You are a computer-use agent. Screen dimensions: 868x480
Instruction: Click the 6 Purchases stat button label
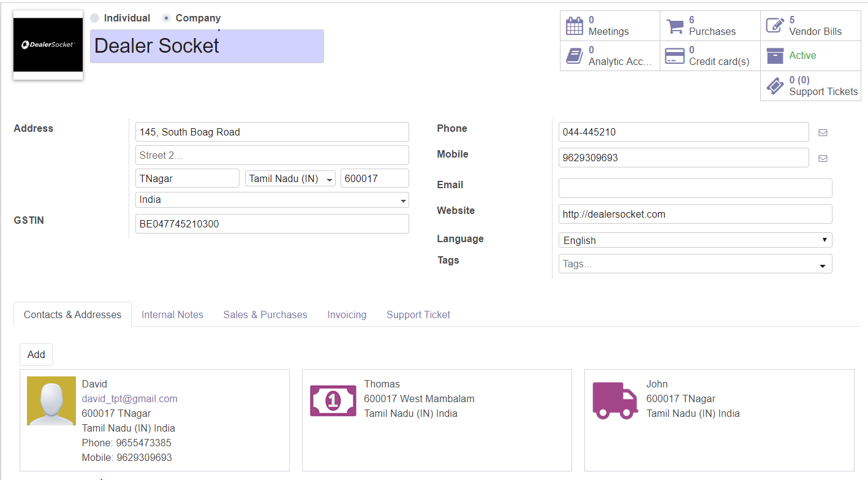pyautogui.click(x=712, y=26)
